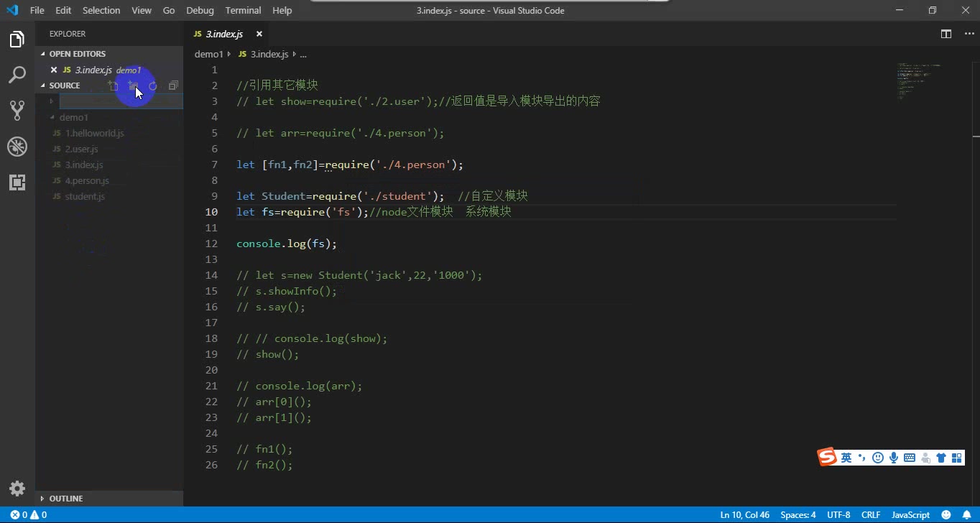Click the Run and Debug globe icon
The height and width of the screenshot is (523, 980).
tap(17, 147)
